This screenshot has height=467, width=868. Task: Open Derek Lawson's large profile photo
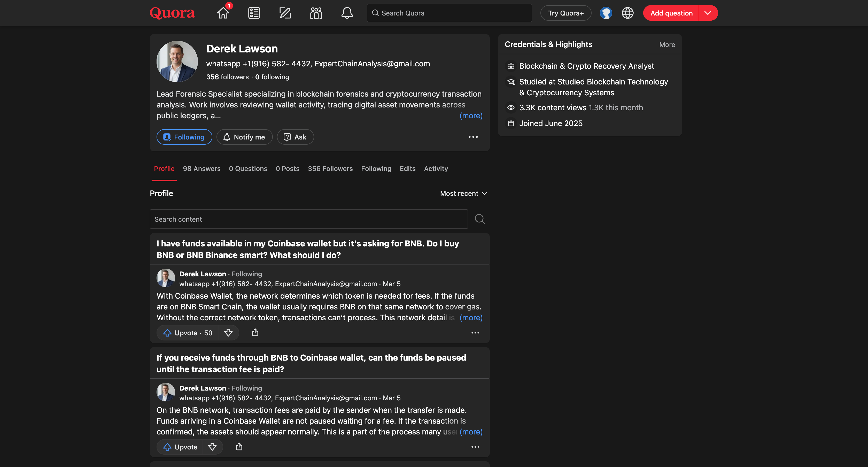coord(177,61)
